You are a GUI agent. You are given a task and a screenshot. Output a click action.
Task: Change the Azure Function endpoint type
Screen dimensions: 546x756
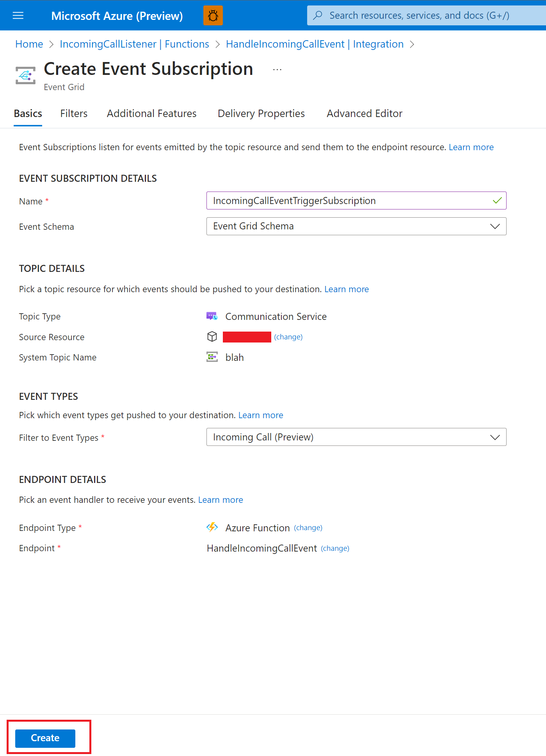[308, 528]
